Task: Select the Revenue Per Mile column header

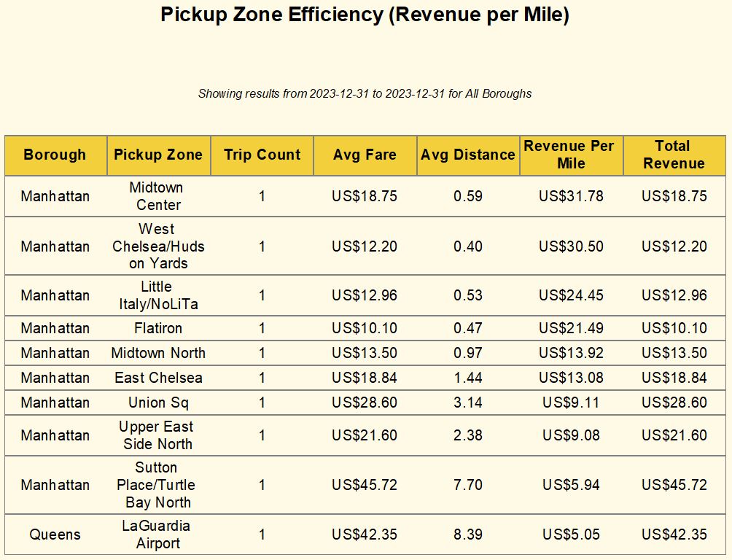Action: coord(571,155)
